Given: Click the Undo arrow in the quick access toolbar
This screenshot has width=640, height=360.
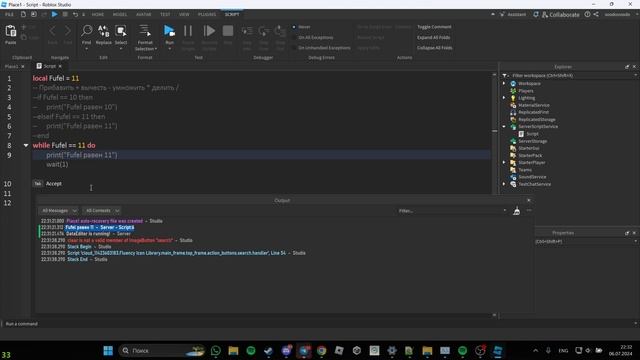Looking at the screenshot, I should (x=75, y=14).
